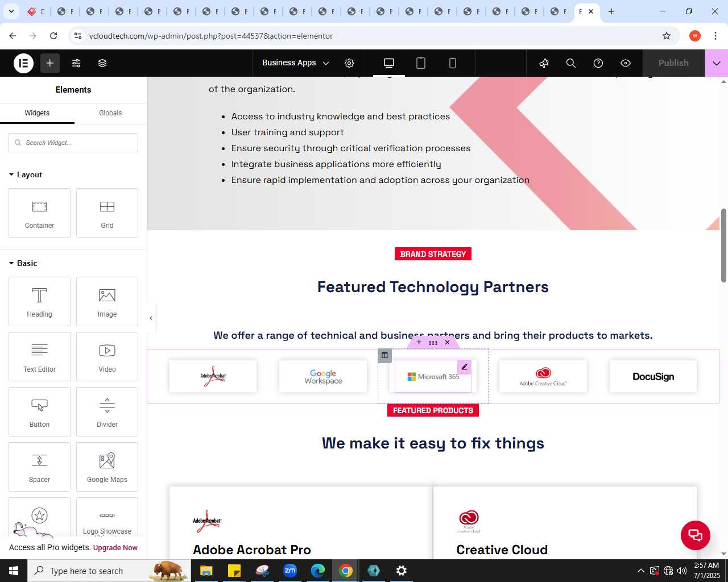Viewport: 728px width, 582px height.
Task: Click the container drag handle dots
Action: (433, 342)
